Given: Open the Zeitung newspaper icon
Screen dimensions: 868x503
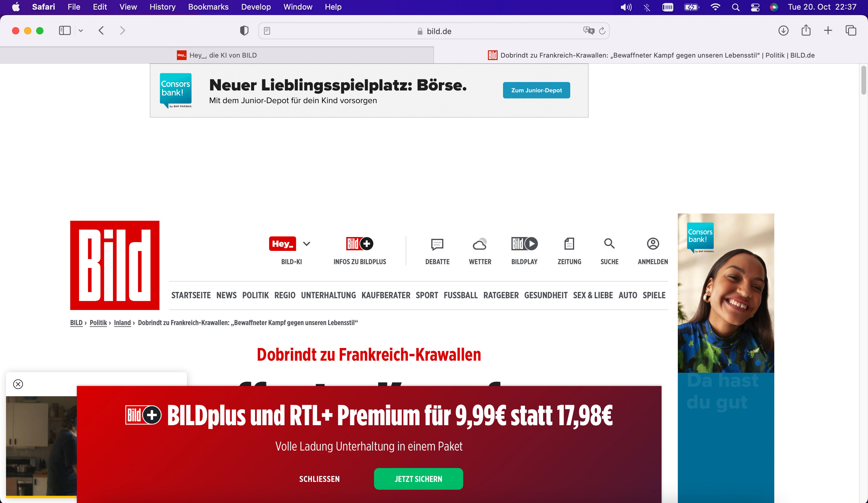Looking at the screenshot, I should pyautogui.click(x=569, y=244).
